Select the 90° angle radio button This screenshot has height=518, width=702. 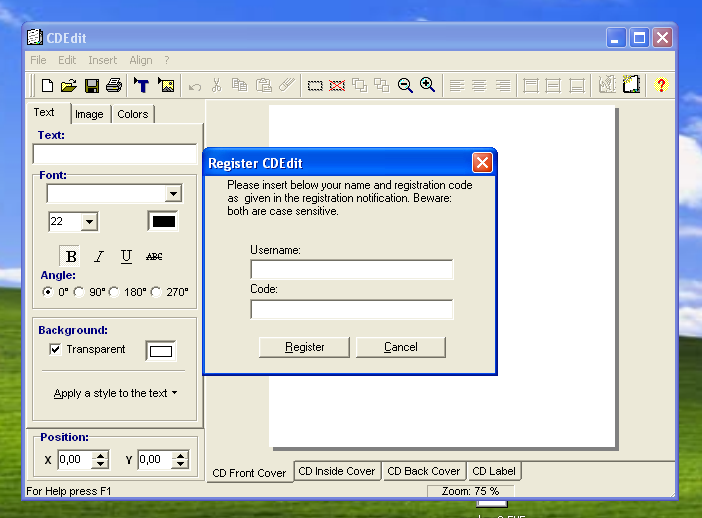79,292
